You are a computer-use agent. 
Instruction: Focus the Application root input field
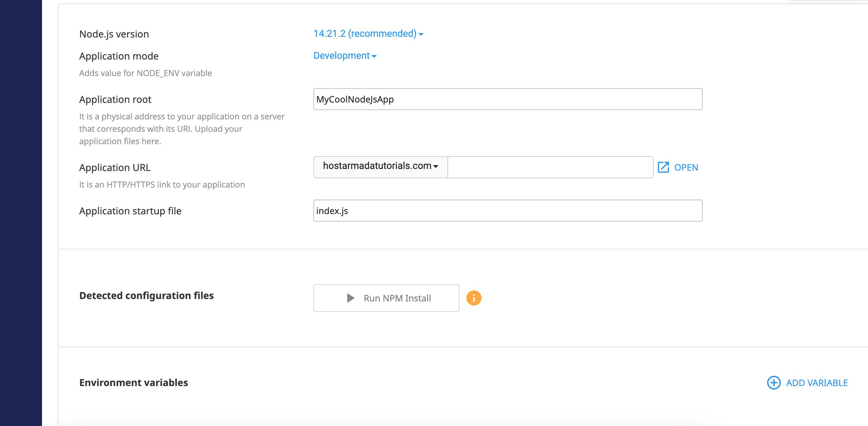pos(508,99)
